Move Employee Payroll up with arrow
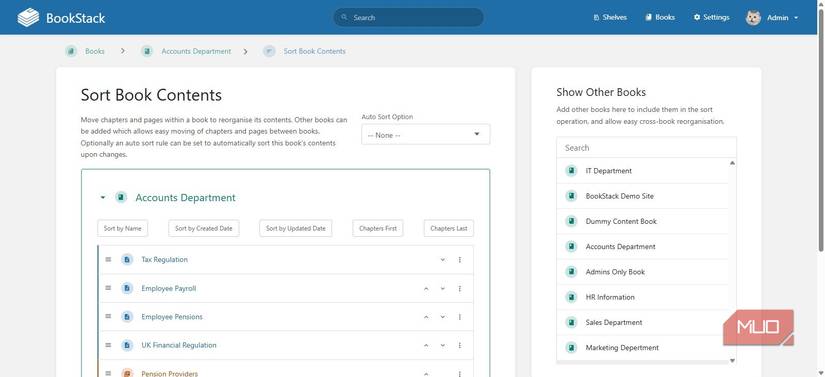 click(x=426, y=288)
